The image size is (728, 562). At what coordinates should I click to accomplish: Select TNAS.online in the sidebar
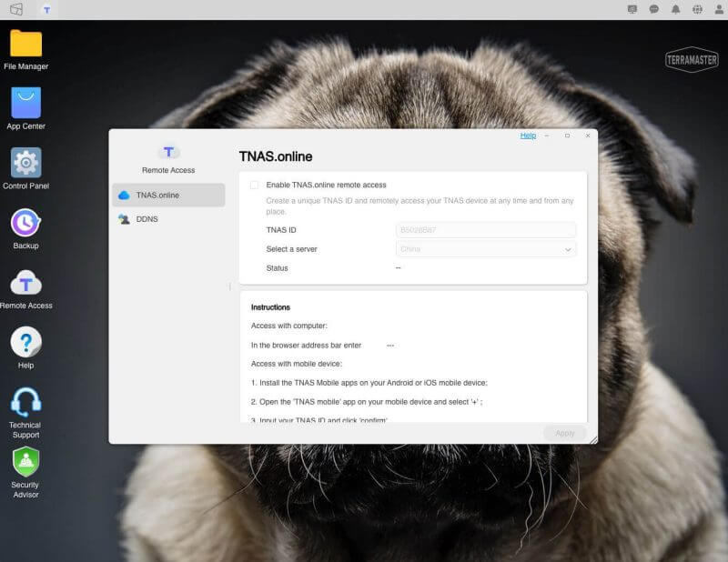[168, 195]
